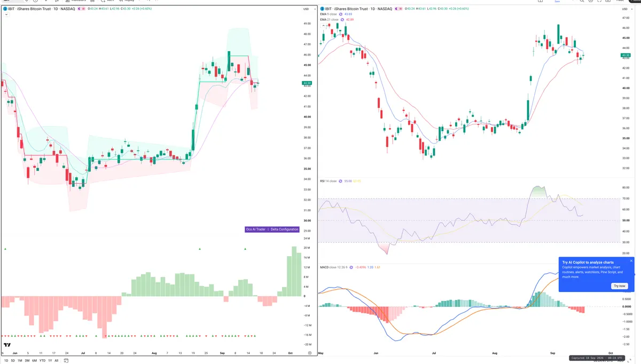Click the EMA 9 close legend label

(329, 14)
